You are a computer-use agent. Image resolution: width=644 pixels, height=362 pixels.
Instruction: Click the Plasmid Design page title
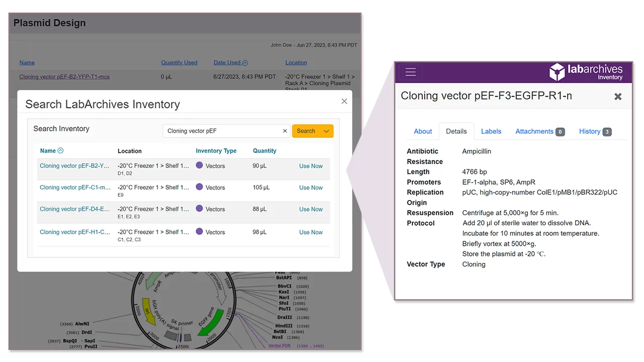pos(49,23)
